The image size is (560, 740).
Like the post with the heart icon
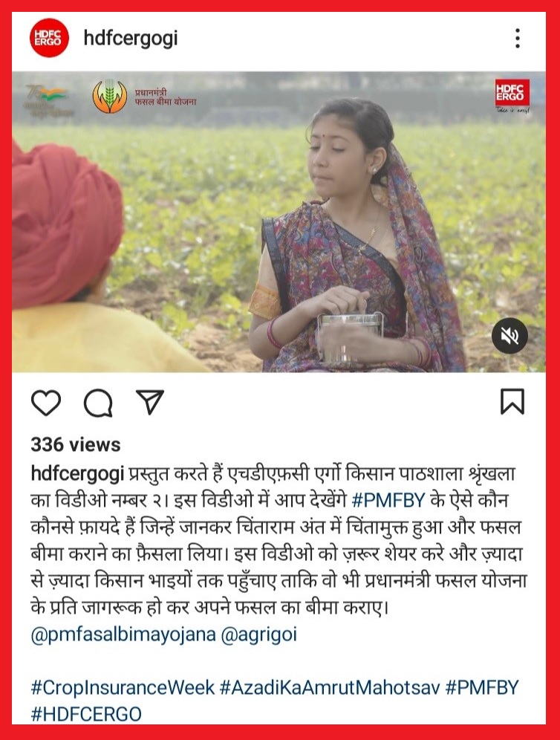click(46, 403)
